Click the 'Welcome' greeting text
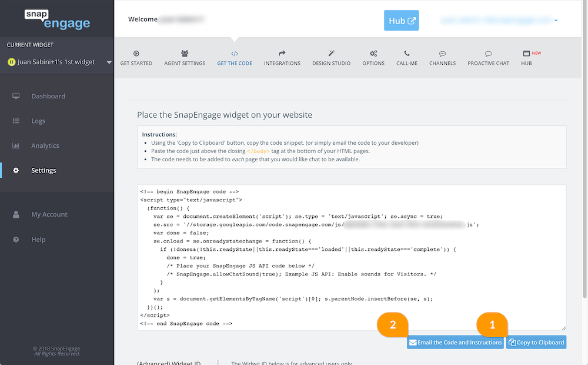The image size is (588, 365). pos(143,19)
